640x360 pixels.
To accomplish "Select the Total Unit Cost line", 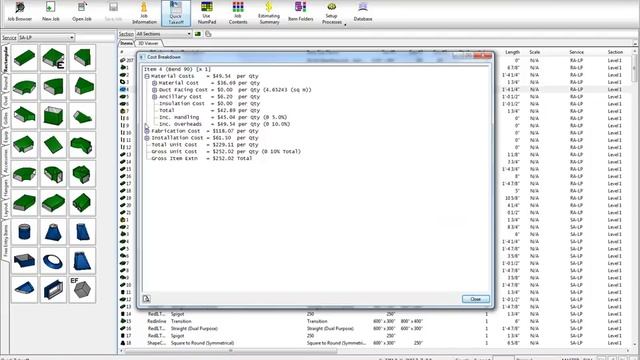I will [x=205, y=145].
